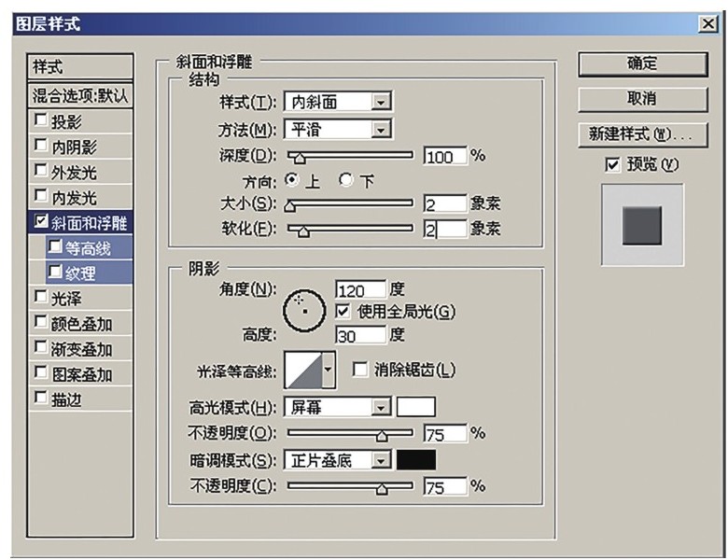The width and height of the screenshot is (728, 560).
Task: Click the style preview thumbnail
Action: pyautogui.click(x=642, y=225)
